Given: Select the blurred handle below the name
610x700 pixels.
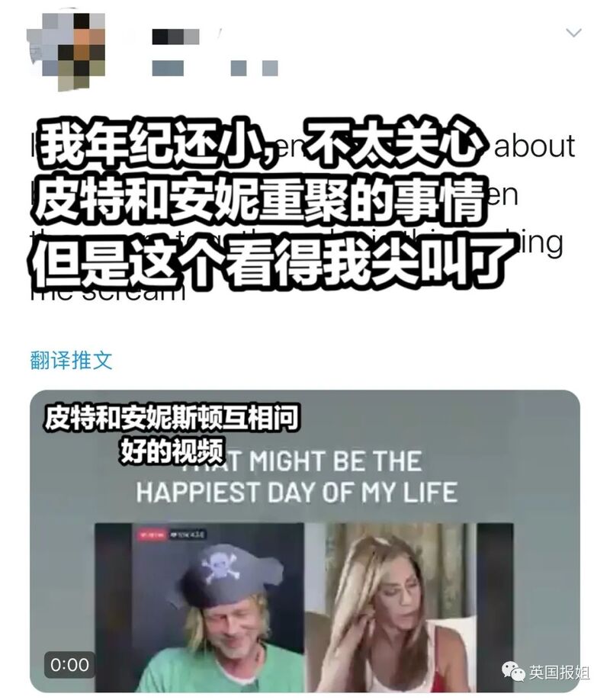Looking at the screenshot, I should point(168,68).
